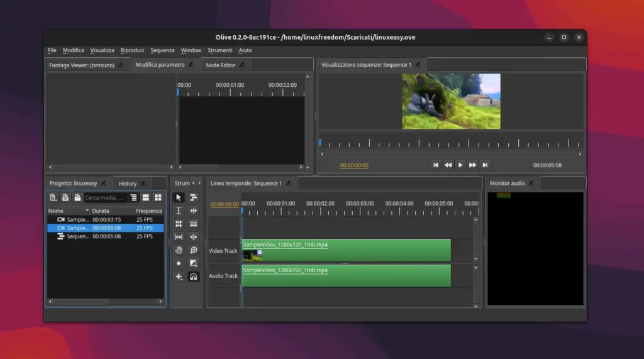The image size is (644, 359).
Task: Open the Aiuto menu
Action: (x=245, y=50)
